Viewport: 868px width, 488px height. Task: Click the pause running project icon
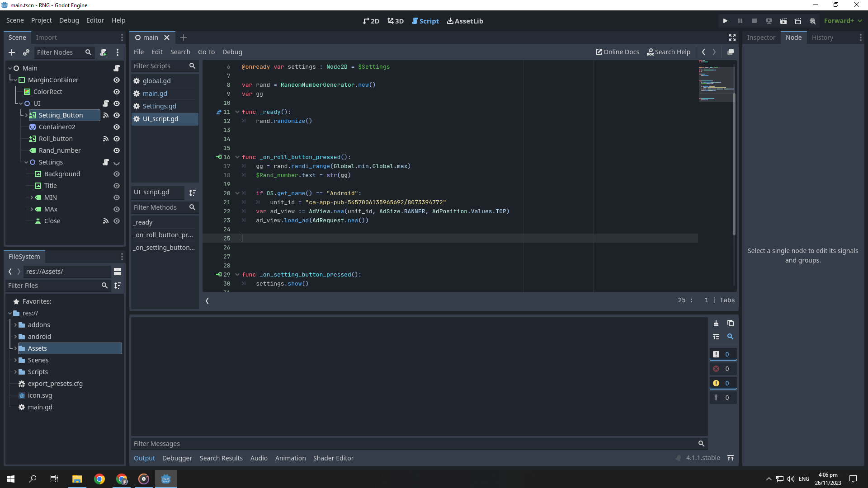(740, 21)
